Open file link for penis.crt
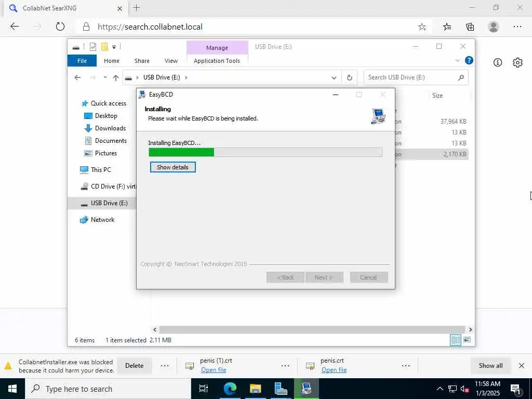Screen dimensions: 532x399 (334, 370)
